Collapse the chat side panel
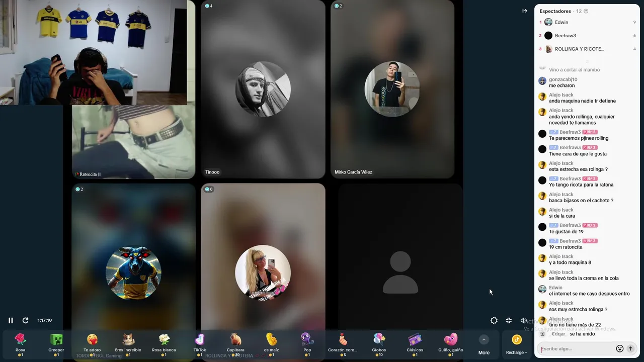The width and height of the screenshot is (644, 362). 525,11
